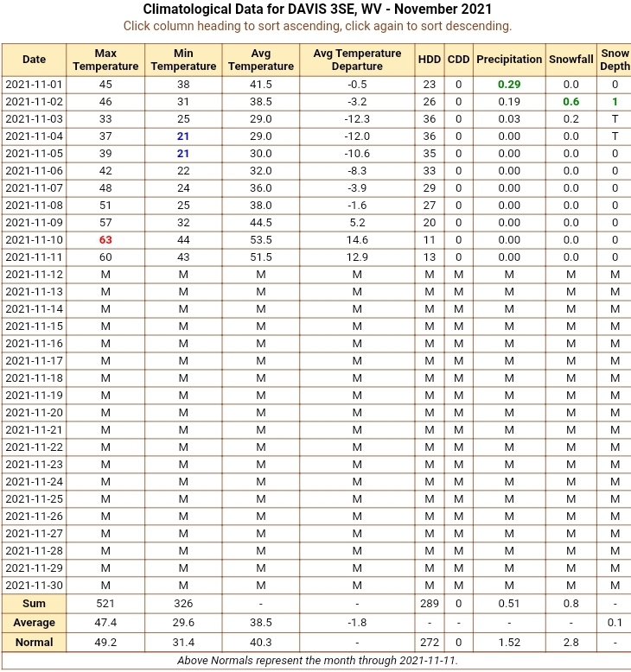Select blue min temperature 21 on 2021-11-05
The image size is (631, 672).
tap(183, 154)
